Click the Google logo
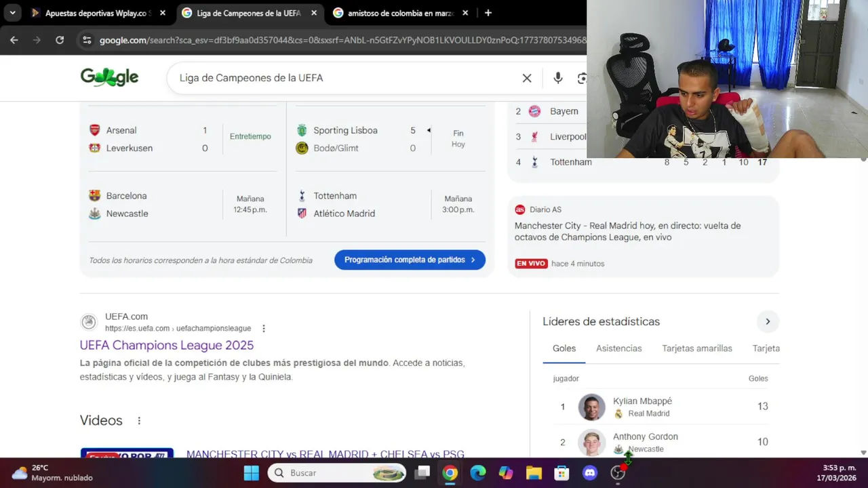 point(109,77)
